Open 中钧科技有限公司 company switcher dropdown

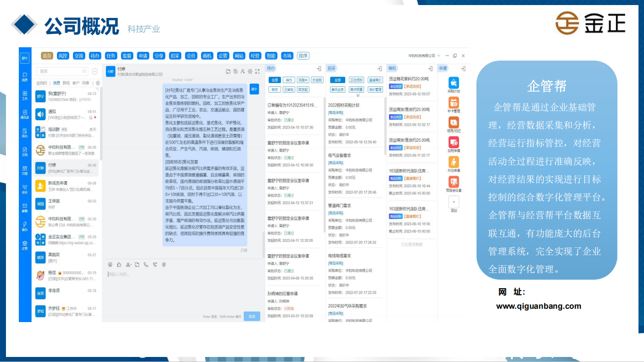pyautogui.click(x=425, y=56)
